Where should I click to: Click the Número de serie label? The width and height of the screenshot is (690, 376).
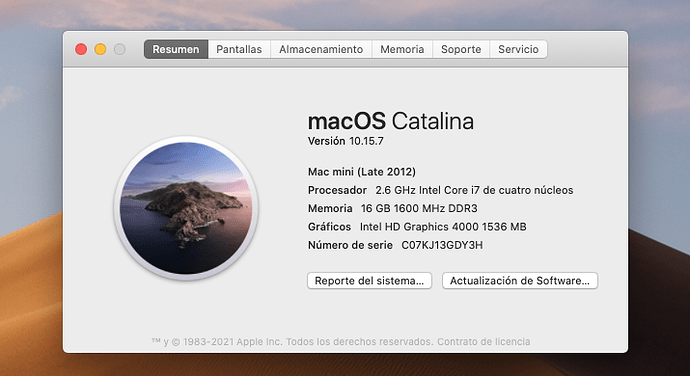[x=350, y=245]
